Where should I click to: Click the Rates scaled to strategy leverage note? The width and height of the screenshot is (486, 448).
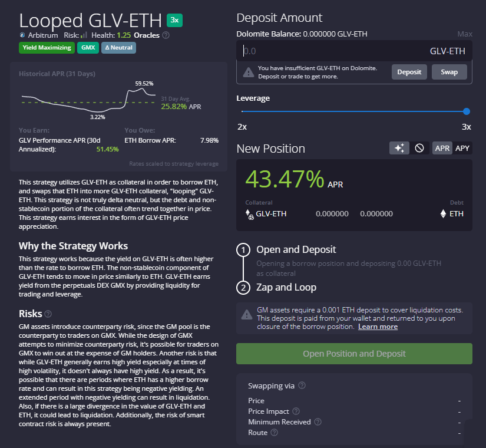[174, 164]
